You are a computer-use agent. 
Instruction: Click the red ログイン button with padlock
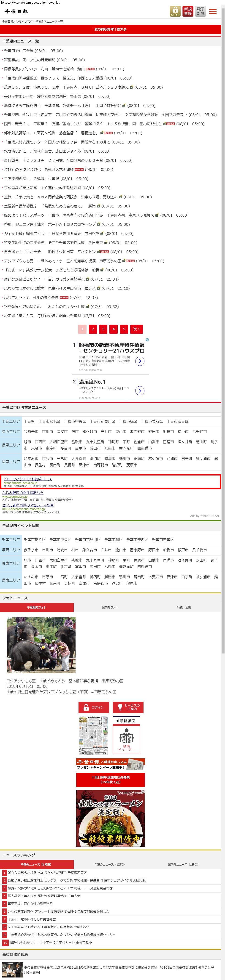(x=94, y=707)
